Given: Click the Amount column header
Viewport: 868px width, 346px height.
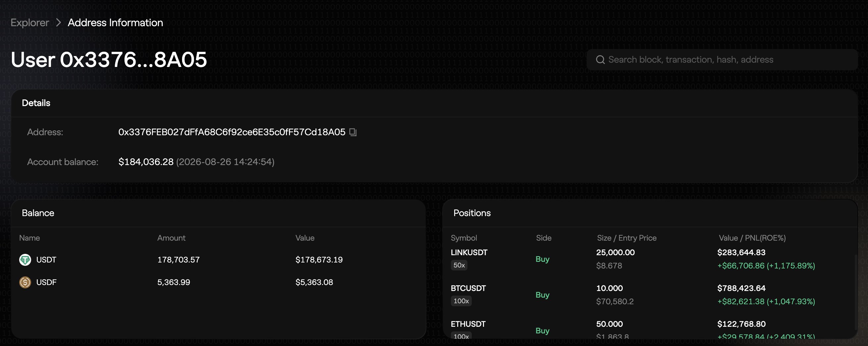Looking at the screenshot, I should [x=171, y=238].
